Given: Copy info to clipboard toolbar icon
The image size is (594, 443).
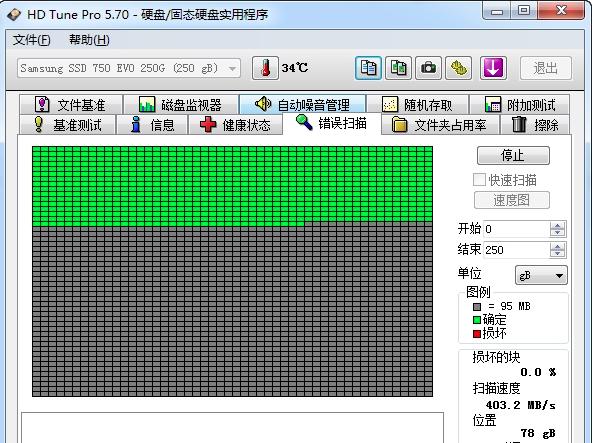Looking at the screenshot, I should pos(368,68).
